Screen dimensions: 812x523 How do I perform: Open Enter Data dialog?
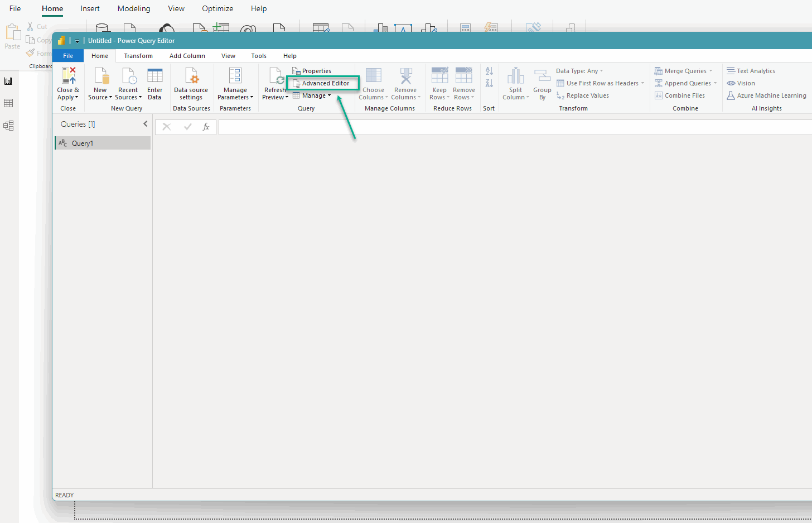pos(154,83)
